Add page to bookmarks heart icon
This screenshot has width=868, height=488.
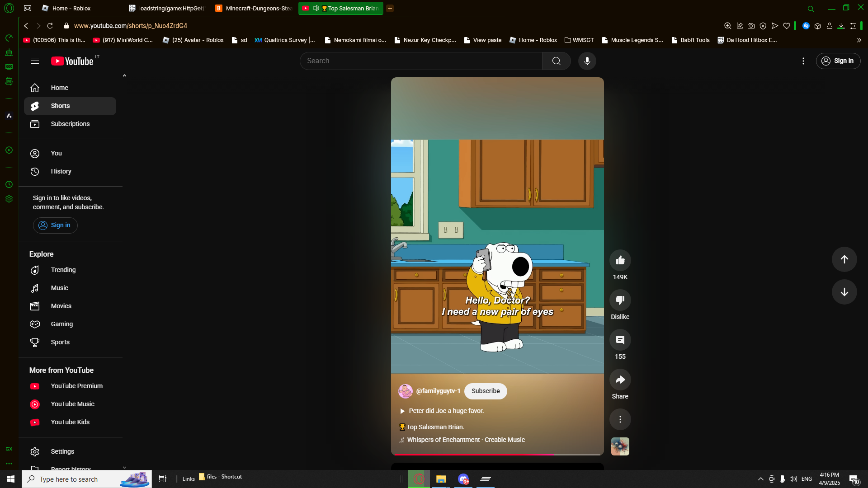[787, 26]
